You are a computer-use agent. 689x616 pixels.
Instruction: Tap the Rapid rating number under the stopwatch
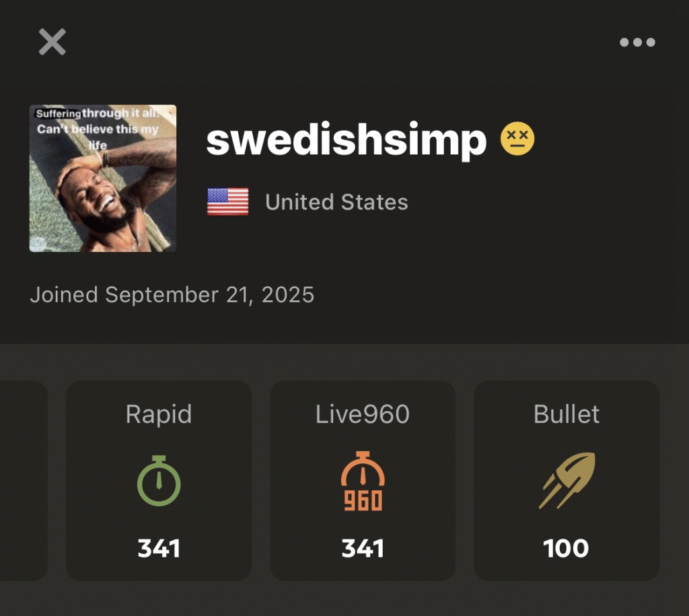(159, 549)
